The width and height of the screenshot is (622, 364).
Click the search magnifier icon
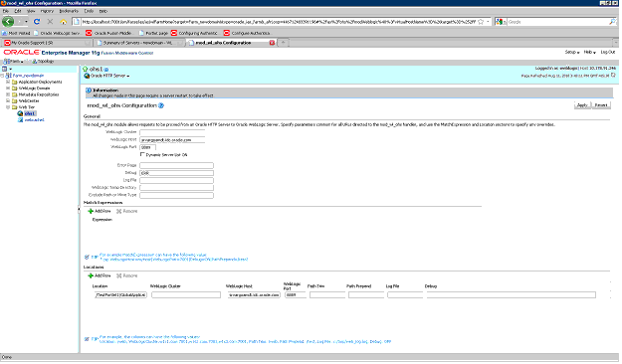[612, 22]
